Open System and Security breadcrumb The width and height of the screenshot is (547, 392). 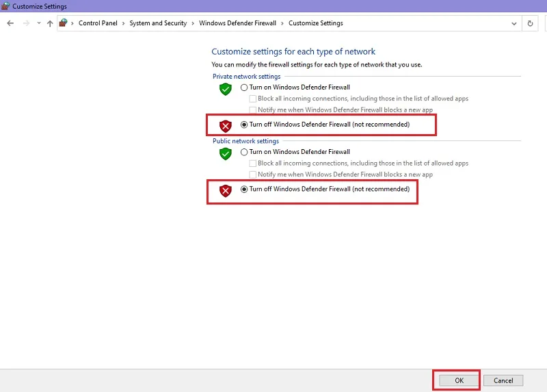(x=158, y=23)
